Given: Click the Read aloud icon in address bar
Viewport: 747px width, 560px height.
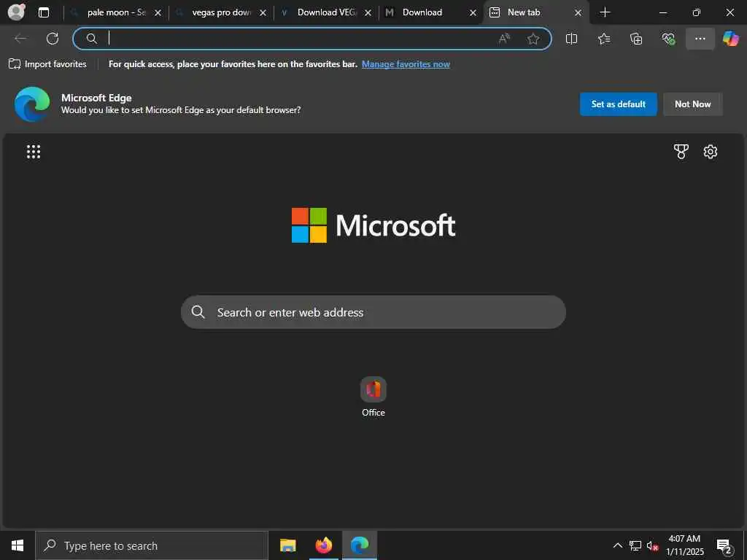Looking at the screenshot, I should pos(504,39).
